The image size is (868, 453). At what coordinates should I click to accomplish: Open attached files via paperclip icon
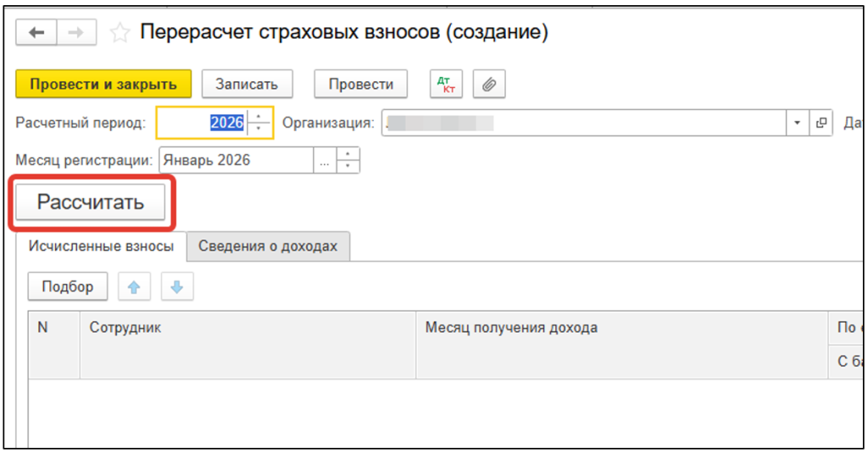click(x=489, y=84)
